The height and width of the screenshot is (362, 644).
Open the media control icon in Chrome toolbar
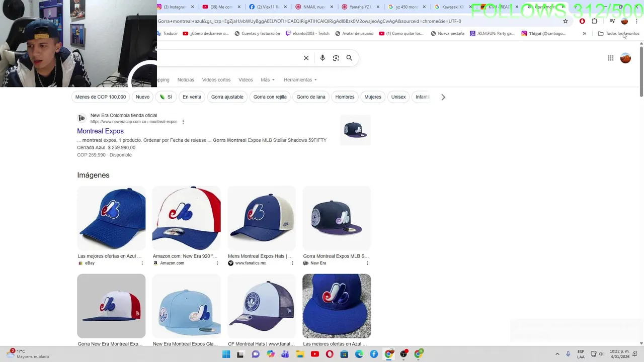tap(612, 21)
